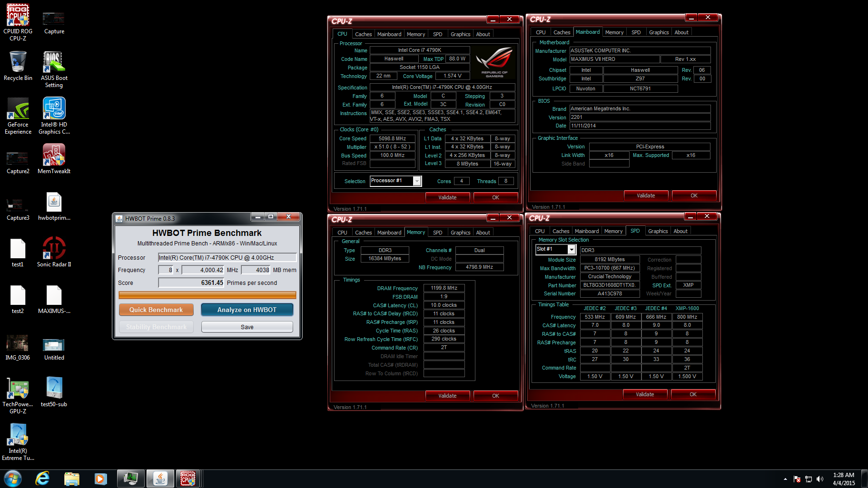
Task: Switch to Caches tab in top-left CPU-Z window
Action: [x=364, y=34]
